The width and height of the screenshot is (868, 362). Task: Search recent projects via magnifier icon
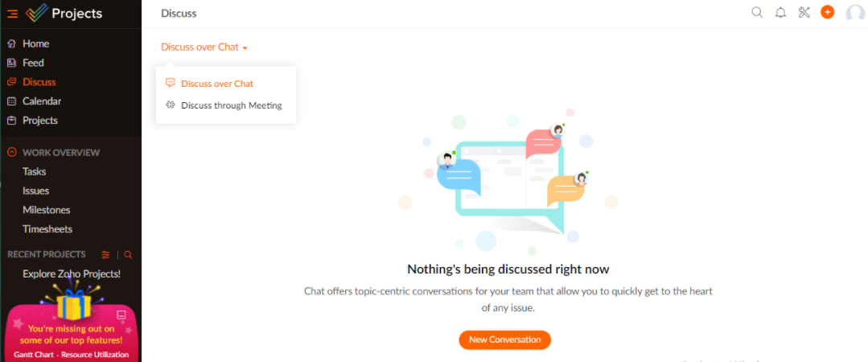(128, 255)
